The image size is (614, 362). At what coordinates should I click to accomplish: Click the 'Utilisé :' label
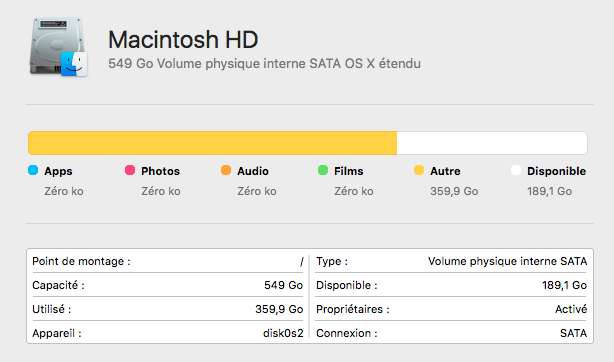52,309
